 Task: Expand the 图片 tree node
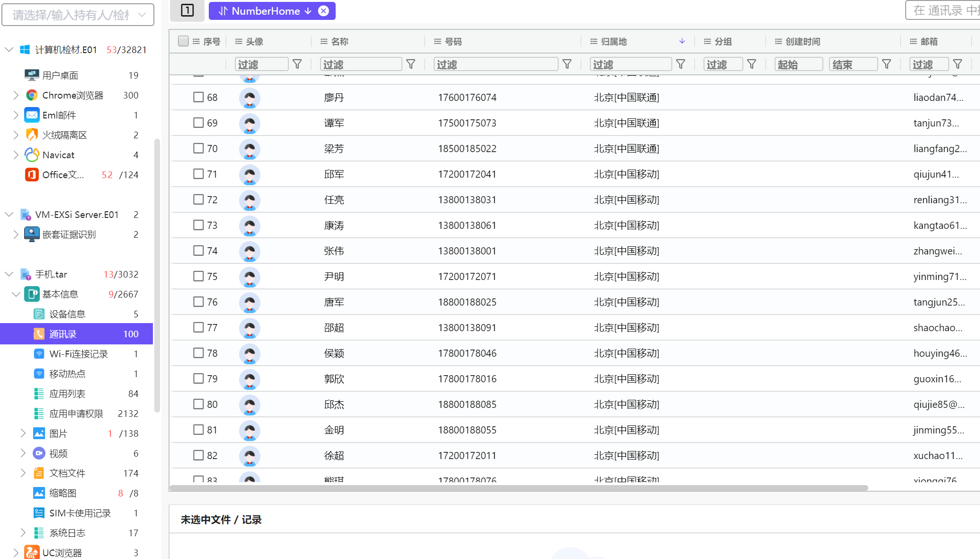click(x=23, y=433)
